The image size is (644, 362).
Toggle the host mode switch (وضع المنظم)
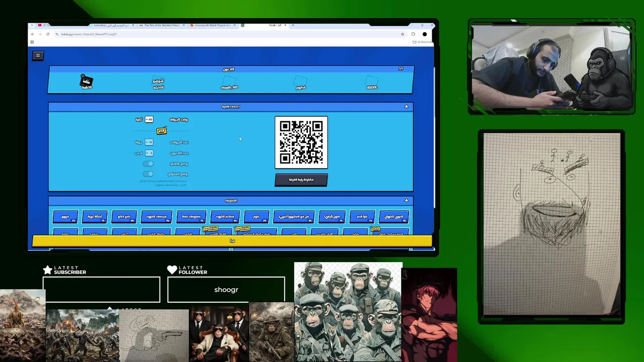coord(148,174)
